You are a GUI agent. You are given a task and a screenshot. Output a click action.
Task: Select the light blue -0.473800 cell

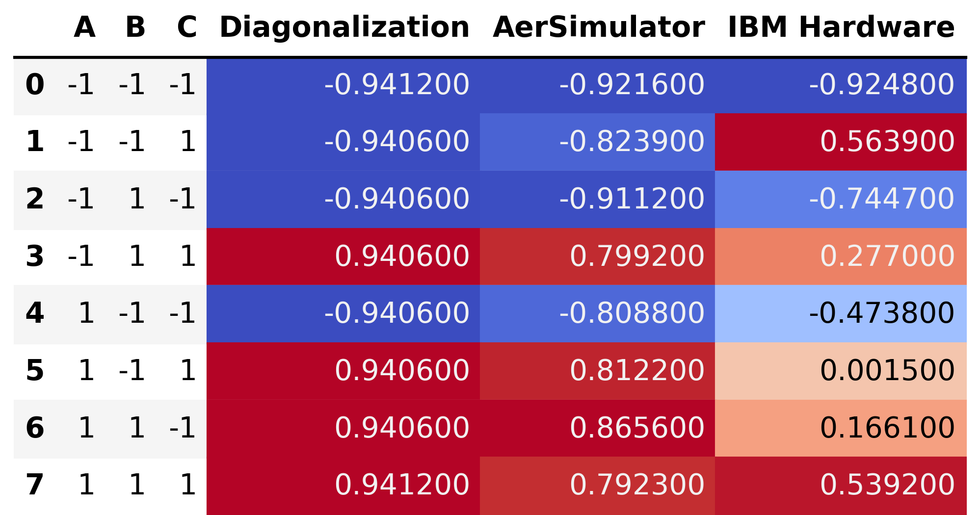tap(841, 313)
